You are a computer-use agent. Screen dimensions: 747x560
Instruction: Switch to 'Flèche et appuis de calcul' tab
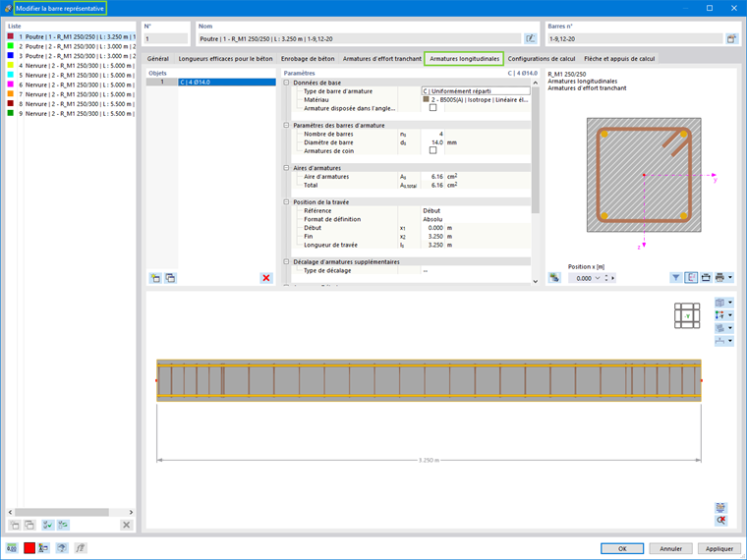[619, 59]
